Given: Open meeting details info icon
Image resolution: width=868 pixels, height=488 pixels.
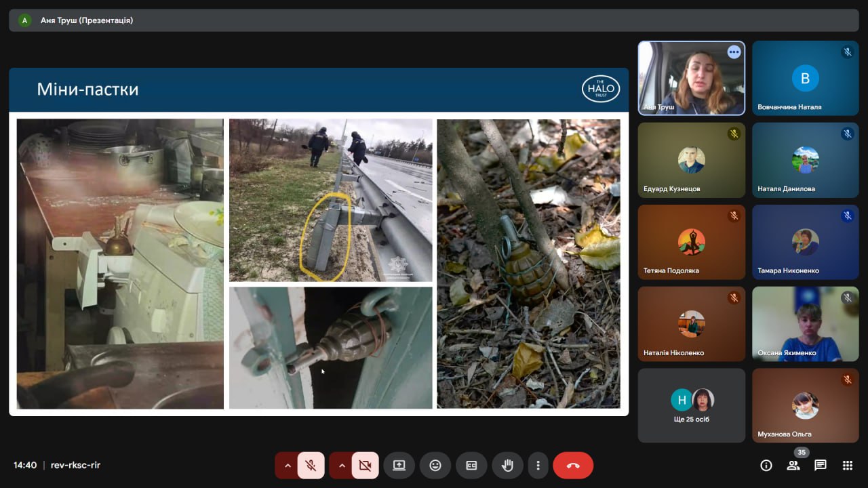Looking at the screenshot, I should coord(766,465).
